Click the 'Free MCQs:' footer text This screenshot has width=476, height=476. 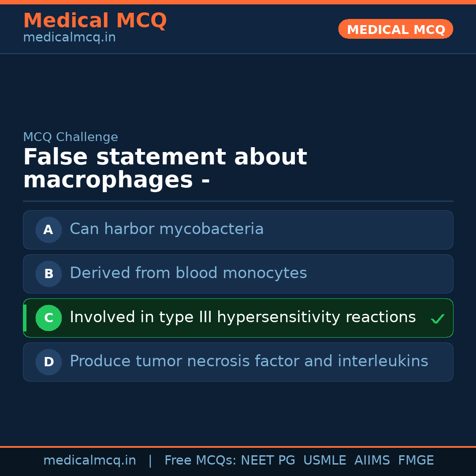[200, 461]
